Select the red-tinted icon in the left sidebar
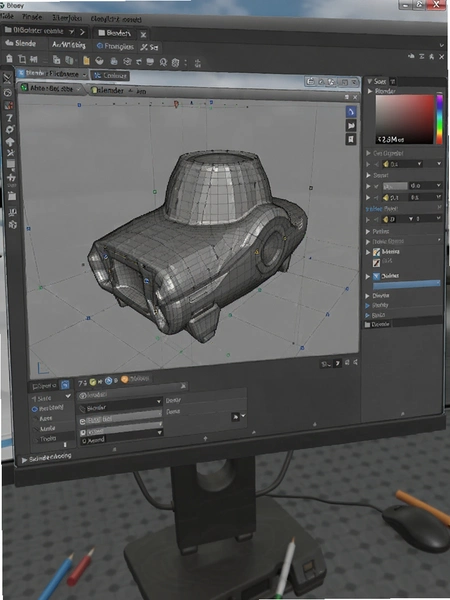 (9, 105)
